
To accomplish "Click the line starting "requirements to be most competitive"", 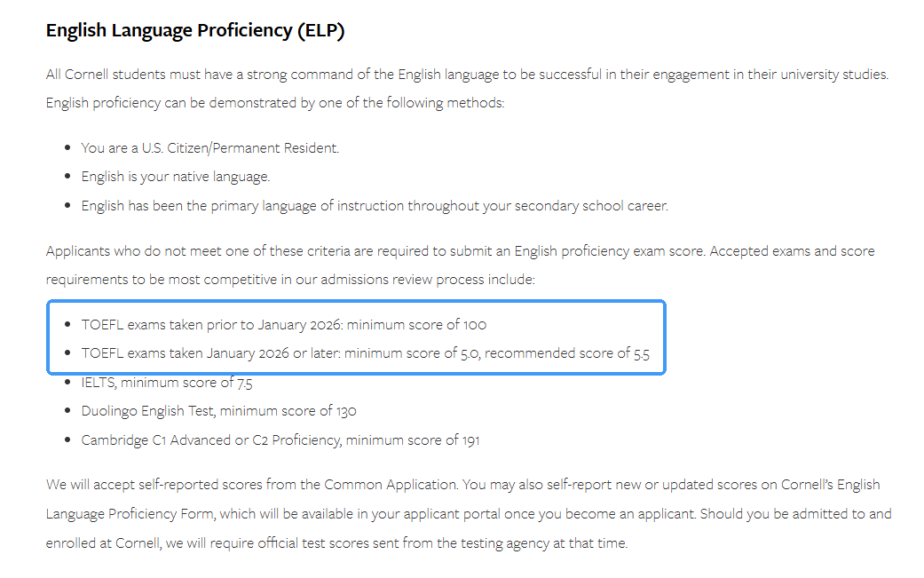I will tap(290, 279).
